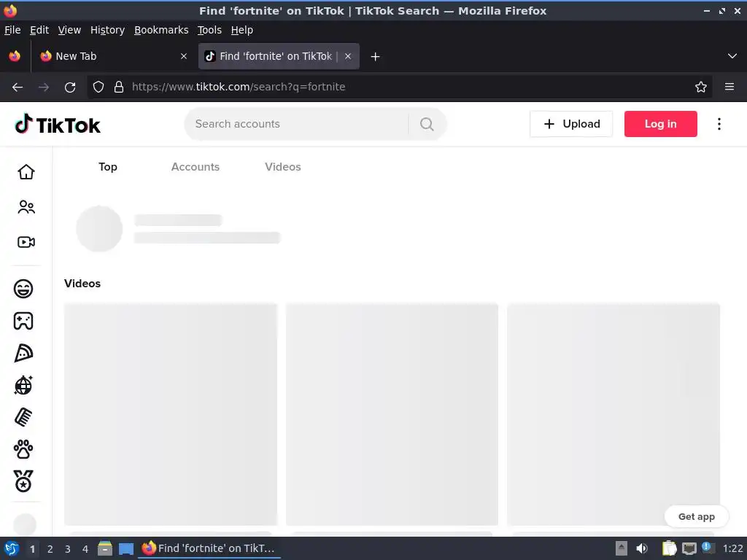Viewport: 747px width, 560px height.
Task: Click the loading account avatar placeholder
Action: tap(99, 228)
